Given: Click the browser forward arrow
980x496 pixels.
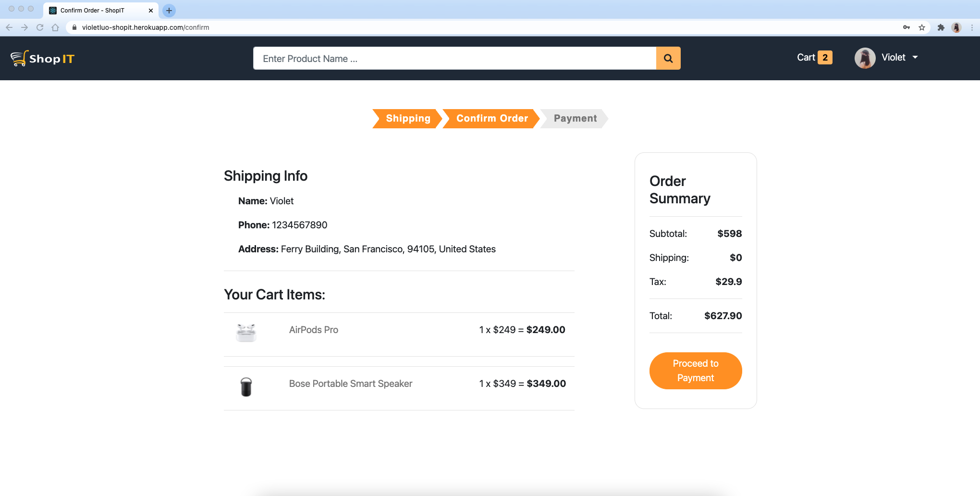Looking at the screenshot, I should pos(24,27).
